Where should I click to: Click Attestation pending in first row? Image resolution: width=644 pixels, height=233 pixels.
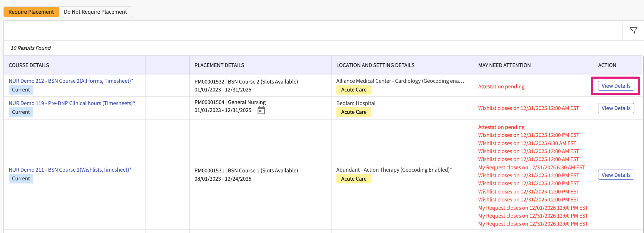[x=501, y=87]
